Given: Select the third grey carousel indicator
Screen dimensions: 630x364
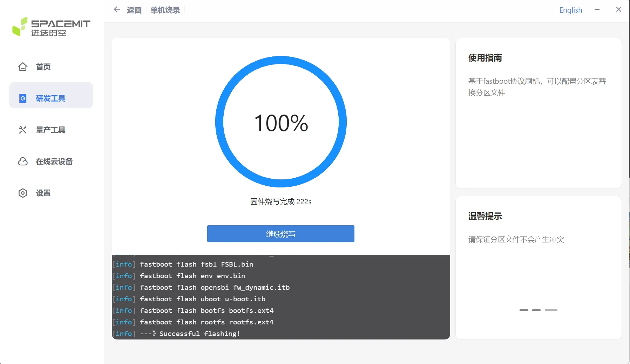Looking at the screenshot, I should [x=551, y=310].
